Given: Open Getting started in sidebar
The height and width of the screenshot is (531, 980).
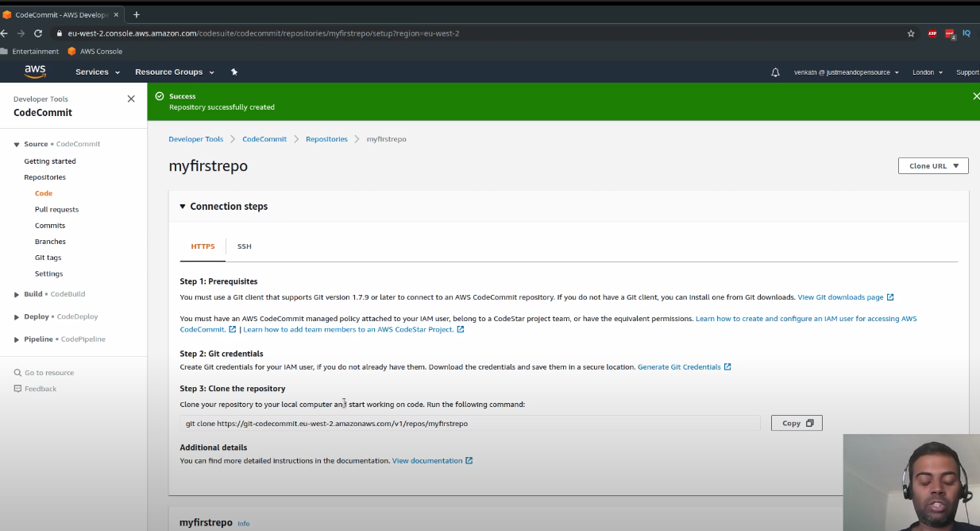Looking at the screenshot, I should [50, 161].
